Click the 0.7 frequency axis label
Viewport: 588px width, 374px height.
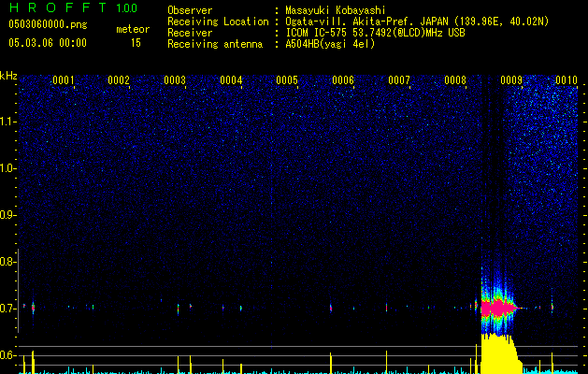click(x=7, y=309)
